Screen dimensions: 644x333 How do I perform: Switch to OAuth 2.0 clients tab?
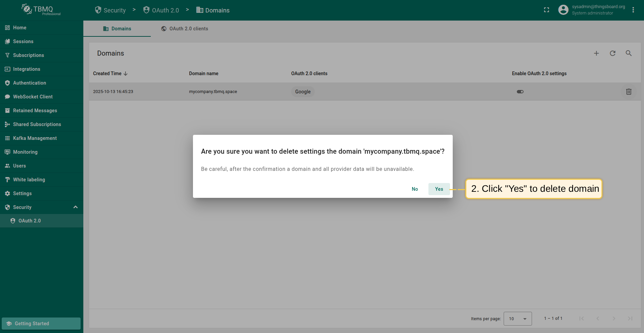185,29
